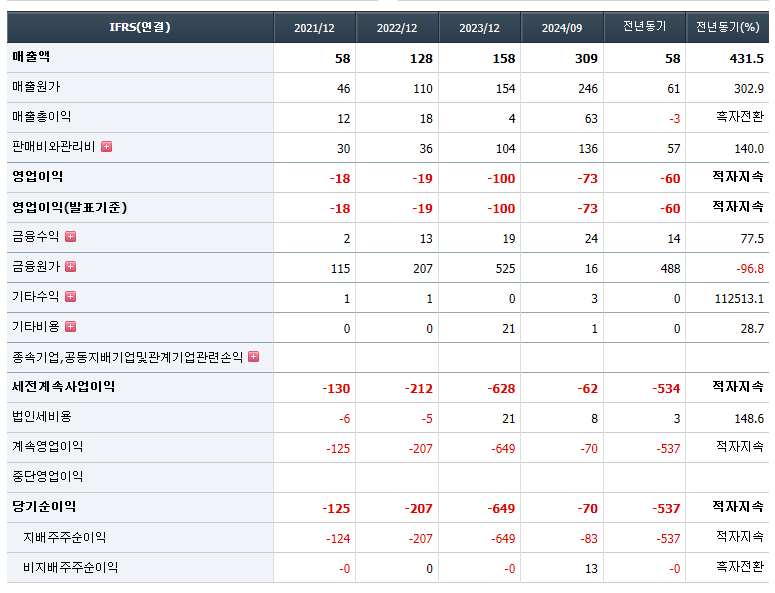Select the 기타비용 row label

tap(36, 327)
